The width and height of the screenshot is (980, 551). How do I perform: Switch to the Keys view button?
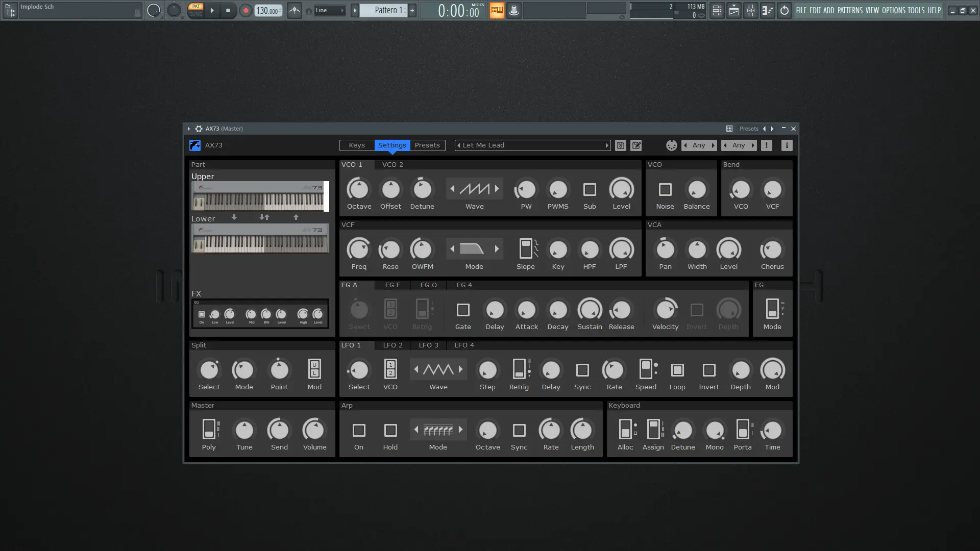coord(357,145)
